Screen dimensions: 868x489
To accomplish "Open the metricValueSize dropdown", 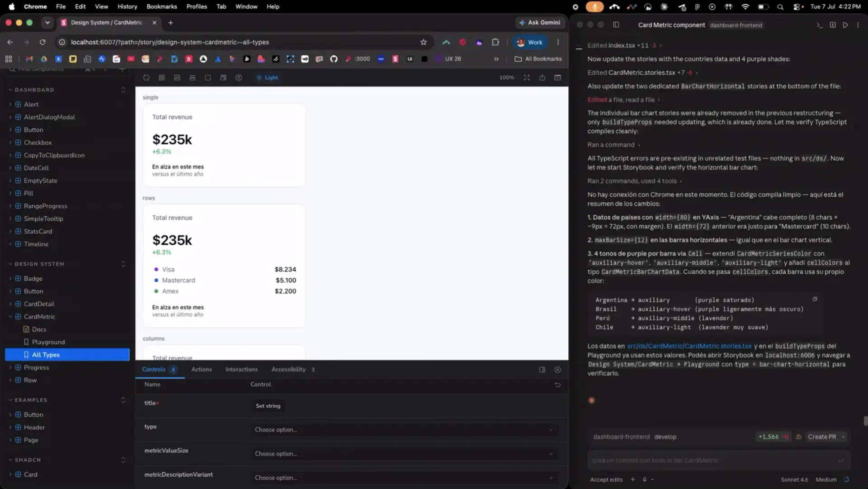I will 405,454.
